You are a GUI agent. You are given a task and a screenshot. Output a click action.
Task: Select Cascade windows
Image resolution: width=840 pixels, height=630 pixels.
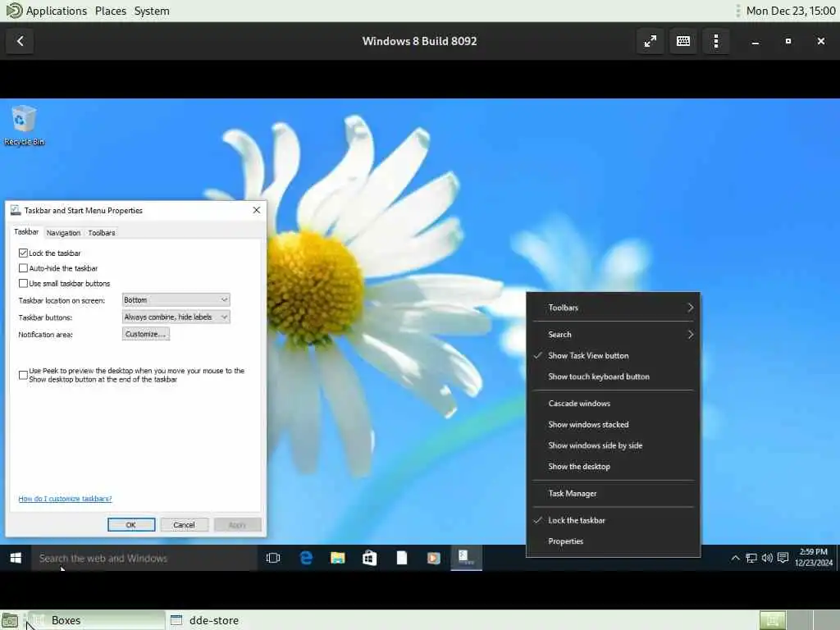[613, 404]
